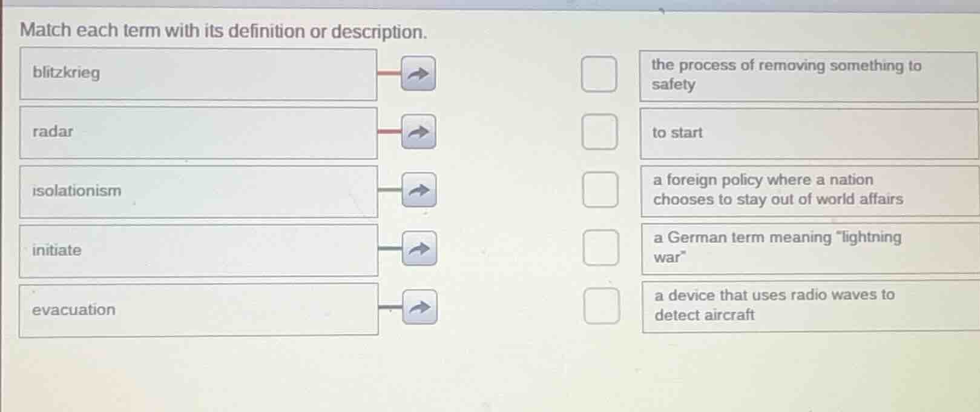Check the box beside the foreign policy definition
The height and width of the screenshot is (412, 980).
(600, 190)
